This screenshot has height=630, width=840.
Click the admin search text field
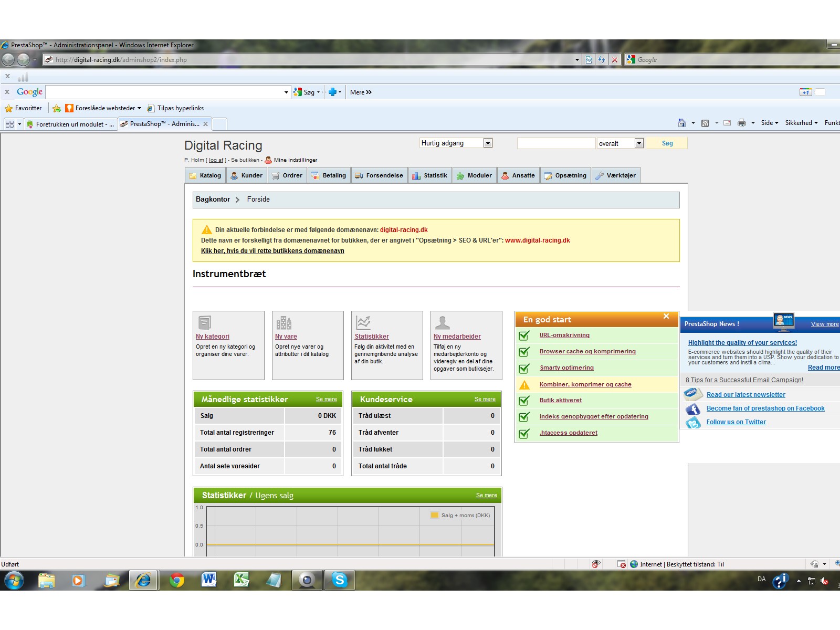point(556,143)
